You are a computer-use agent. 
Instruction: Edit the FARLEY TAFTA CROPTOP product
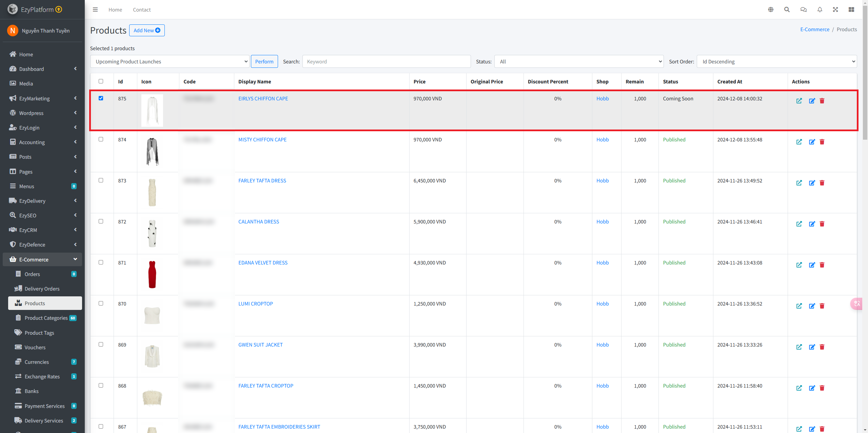click(x=812, y=388)
